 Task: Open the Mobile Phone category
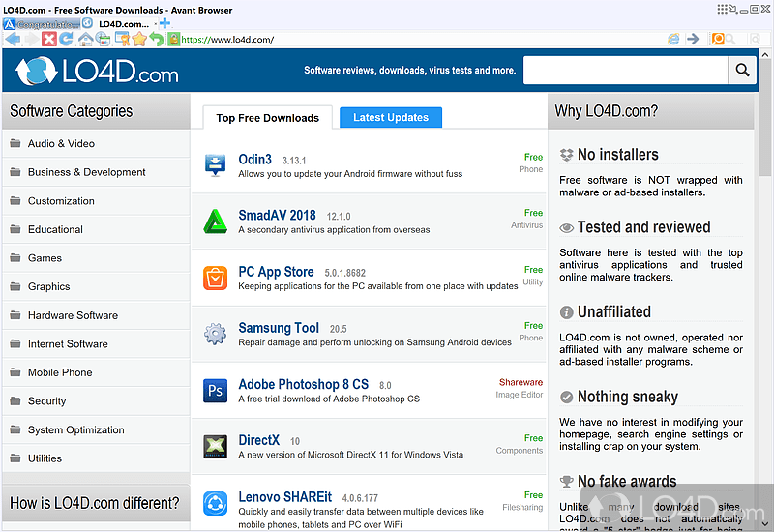(96, 372)
